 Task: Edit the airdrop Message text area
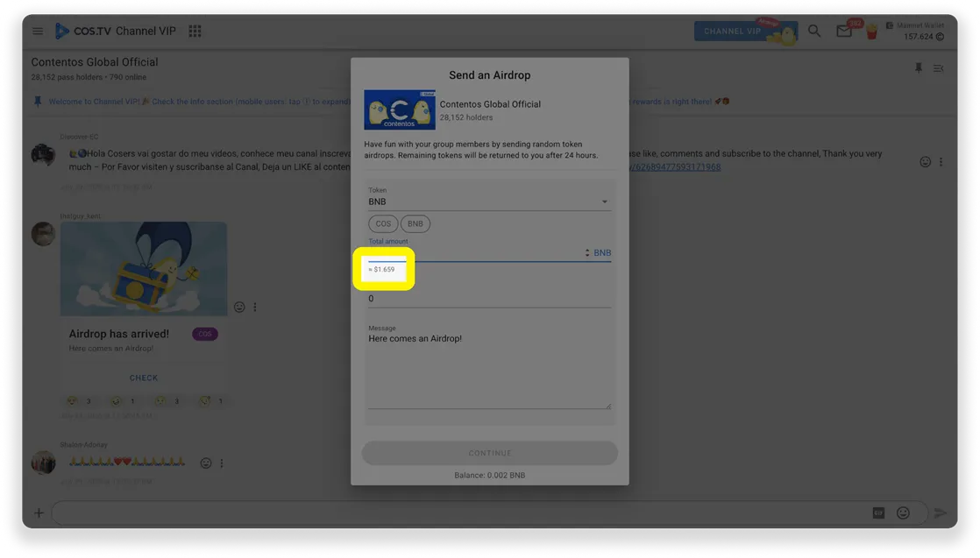point(489,371)
